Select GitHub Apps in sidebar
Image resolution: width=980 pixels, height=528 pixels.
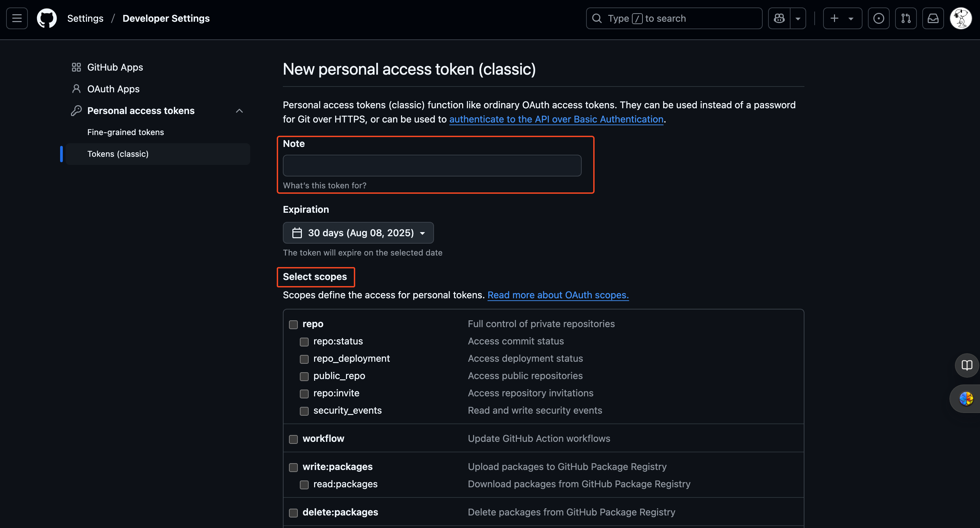115,67
